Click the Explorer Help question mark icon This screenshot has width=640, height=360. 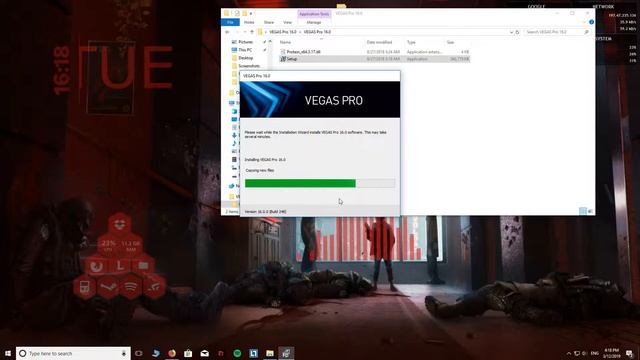(x=591, y=22)
